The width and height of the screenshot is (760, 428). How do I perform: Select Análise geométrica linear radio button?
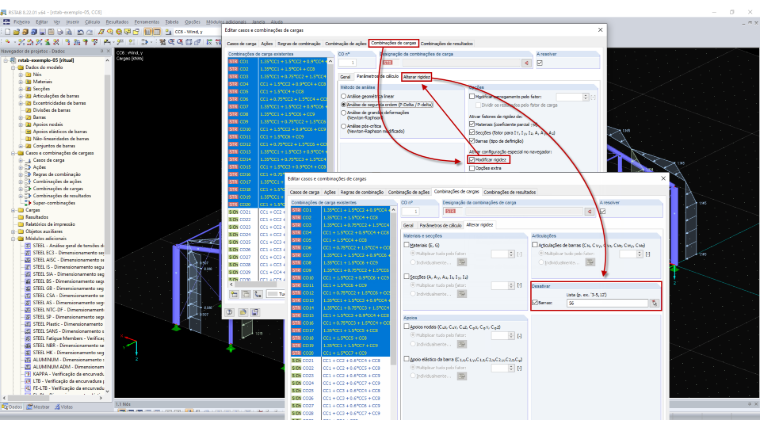(343, 96)
